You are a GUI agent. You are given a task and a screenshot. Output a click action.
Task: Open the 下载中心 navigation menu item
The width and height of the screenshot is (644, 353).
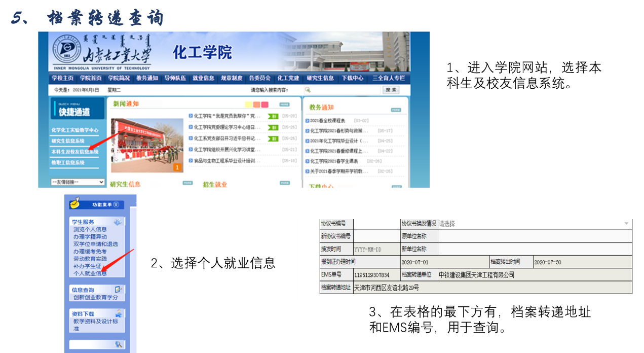(x=352, y=78)
